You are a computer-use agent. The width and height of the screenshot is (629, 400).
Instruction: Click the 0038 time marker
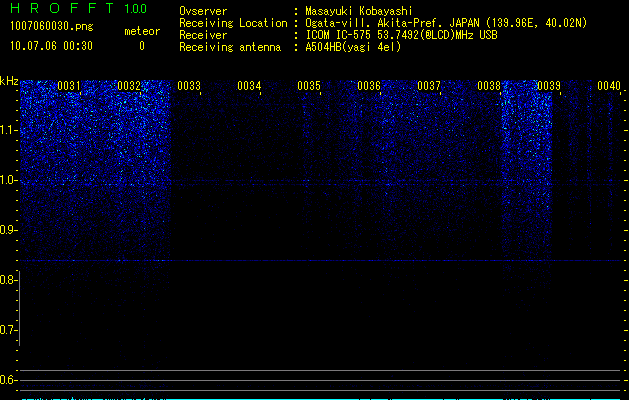tap(489, 86)
